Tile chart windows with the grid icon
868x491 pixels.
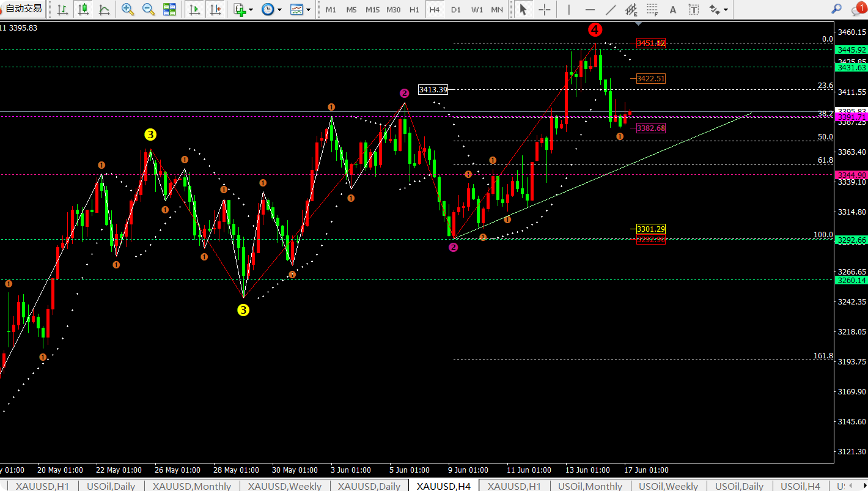pos(169,9)
